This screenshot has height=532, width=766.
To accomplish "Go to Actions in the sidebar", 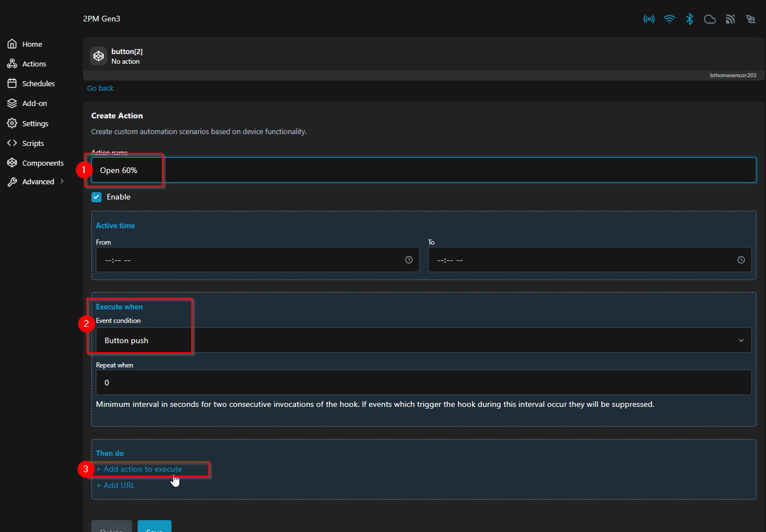I will (34, 64).
